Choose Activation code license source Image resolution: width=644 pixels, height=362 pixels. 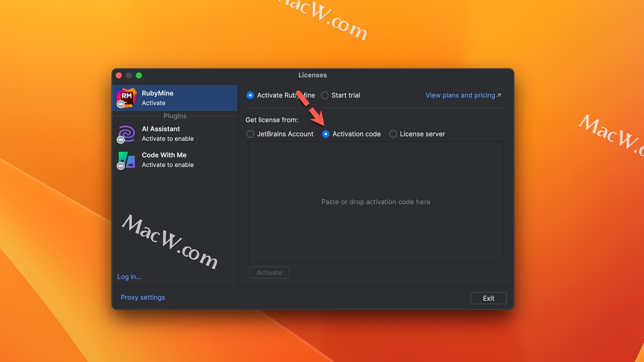[326, 134]
